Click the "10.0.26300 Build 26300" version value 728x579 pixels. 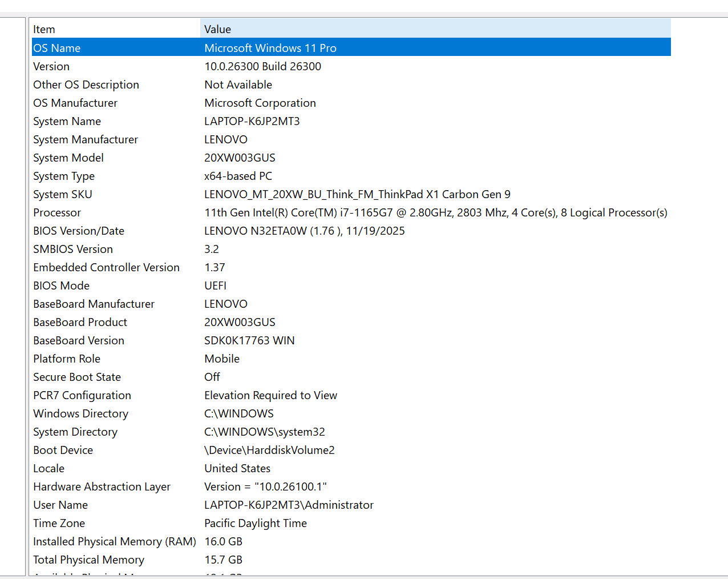point(262,66)
